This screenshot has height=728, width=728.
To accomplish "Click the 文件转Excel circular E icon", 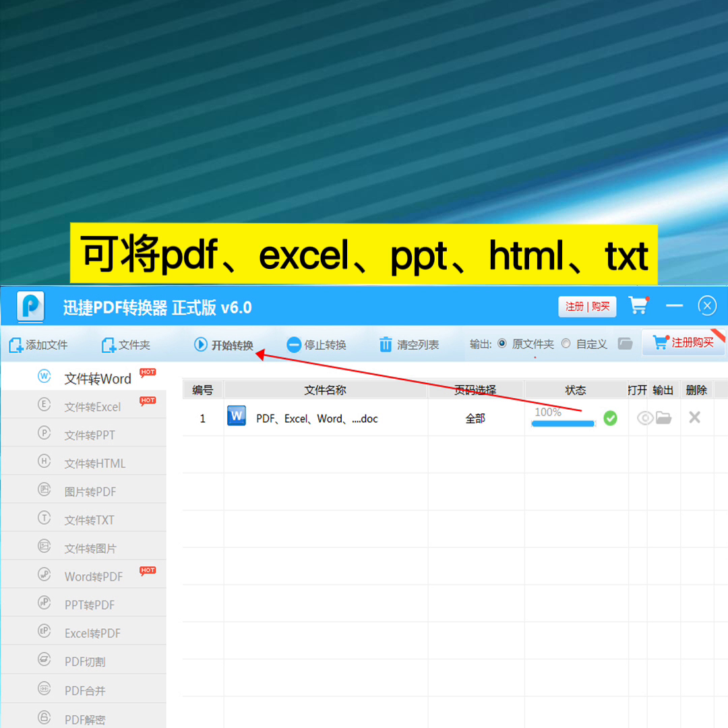I will coord(44,404).
